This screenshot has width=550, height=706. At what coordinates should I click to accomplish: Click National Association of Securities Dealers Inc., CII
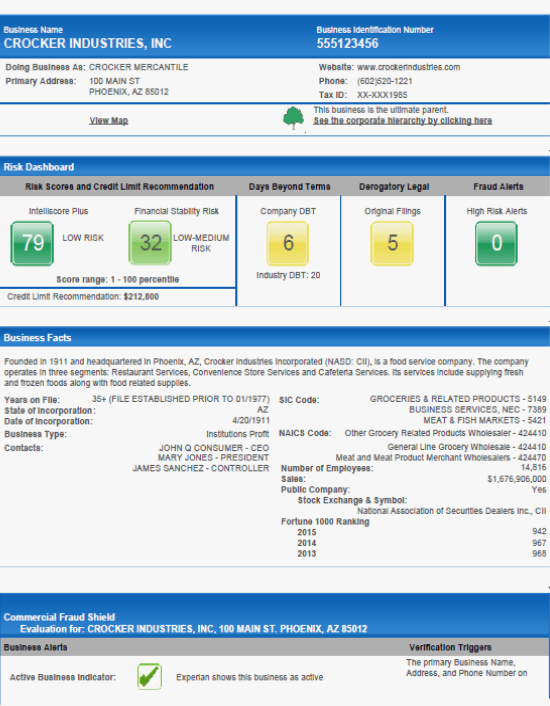pos(451,511)
